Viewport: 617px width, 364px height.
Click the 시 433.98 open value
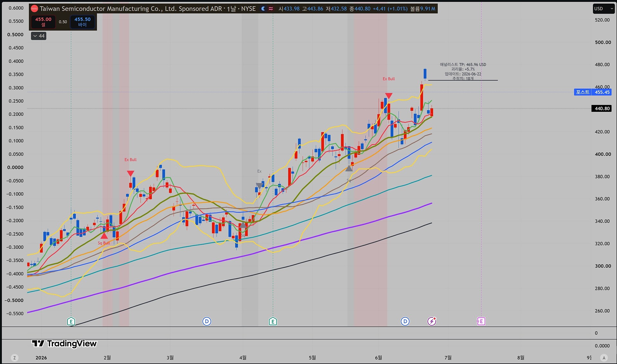(x=289, y=9)
